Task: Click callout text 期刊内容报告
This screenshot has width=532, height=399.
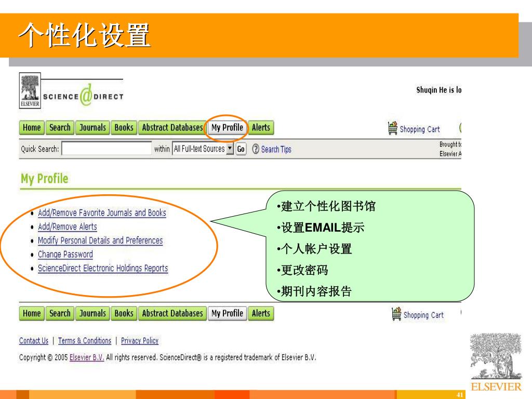Action: (x=316, y=291)
